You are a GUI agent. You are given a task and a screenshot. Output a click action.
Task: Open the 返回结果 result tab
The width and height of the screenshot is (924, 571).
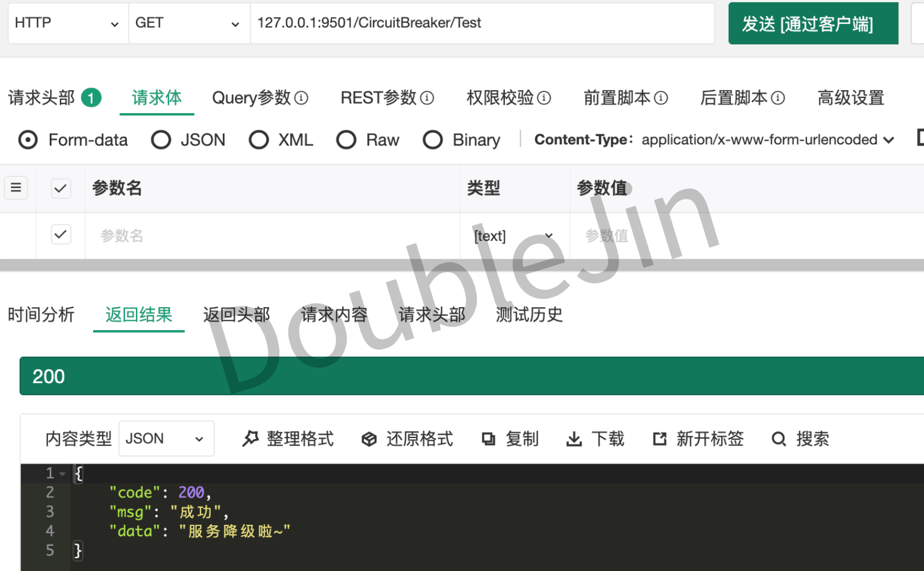139,315
